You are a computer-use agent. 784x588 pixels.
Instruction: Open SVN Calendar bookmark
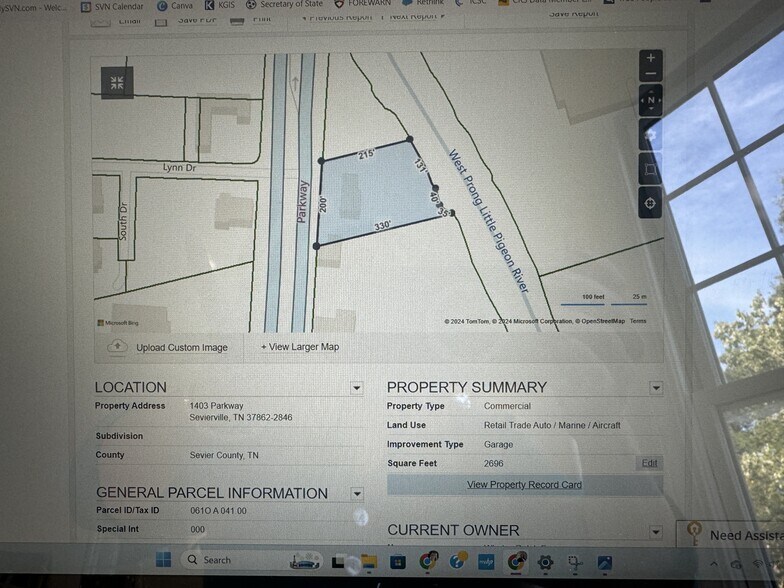click(x=112, y=6)
